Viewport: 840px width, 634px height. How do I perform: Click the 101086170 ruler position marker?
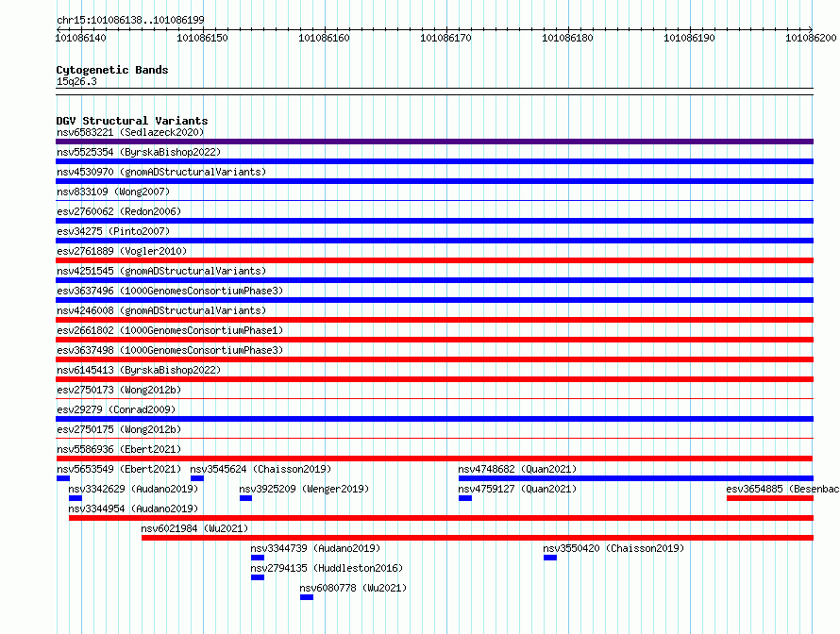pos(445,38)
